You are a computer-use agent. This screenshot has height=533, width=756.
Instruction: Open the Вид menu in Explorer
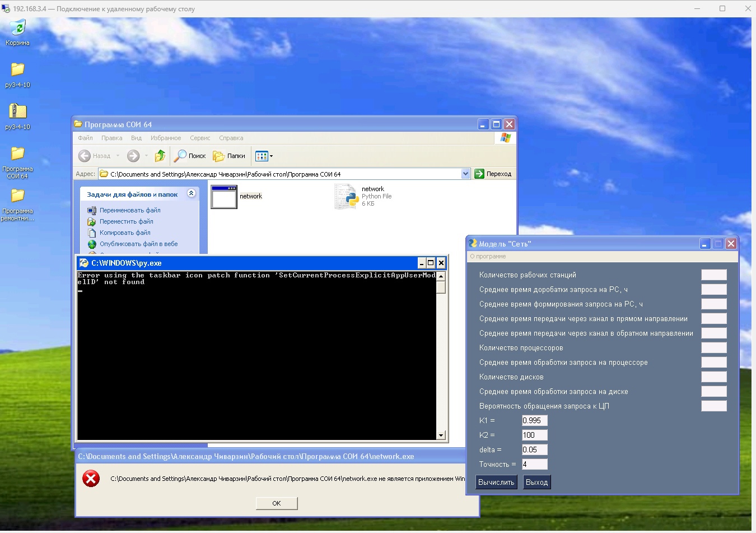pos(136,138)
